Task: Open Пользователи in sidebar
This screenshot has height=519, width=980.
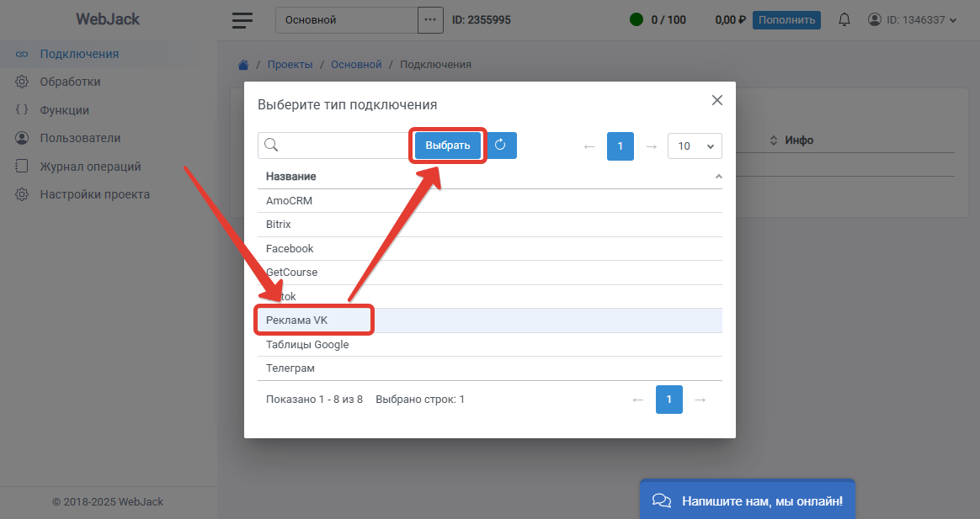Action: tap(80, 138)
